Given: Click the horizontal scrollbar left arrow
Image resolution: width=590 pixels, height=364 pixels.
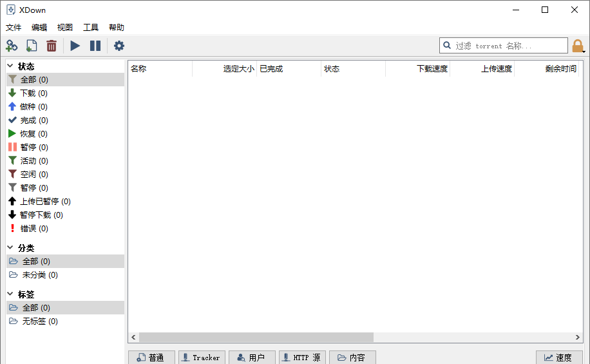Looking at the screenshot, I should pyautogui.click(x=133, y=338).
